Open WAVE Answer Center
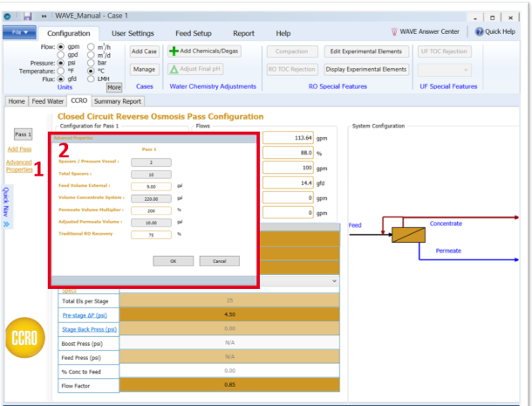Screen dimensions: 532x406 [425, 31]
